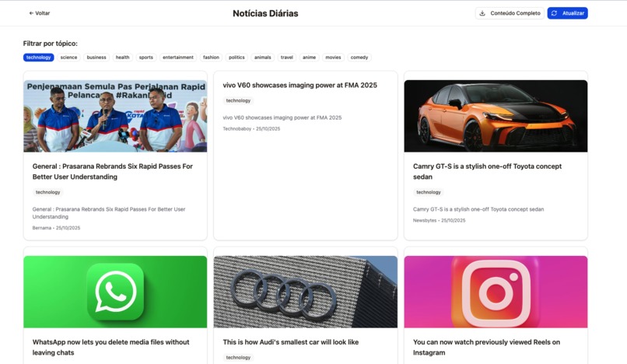Filter news by business topic
The width and height of the screenshot is (627, 364).
pyautogui.click(x=96, y=58)
